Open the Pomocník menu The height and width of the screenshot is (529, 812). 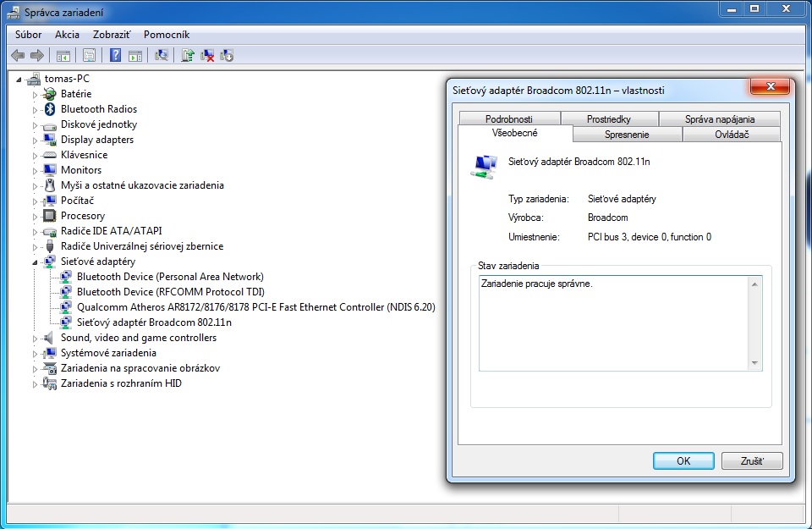click(x=167, y=35)
